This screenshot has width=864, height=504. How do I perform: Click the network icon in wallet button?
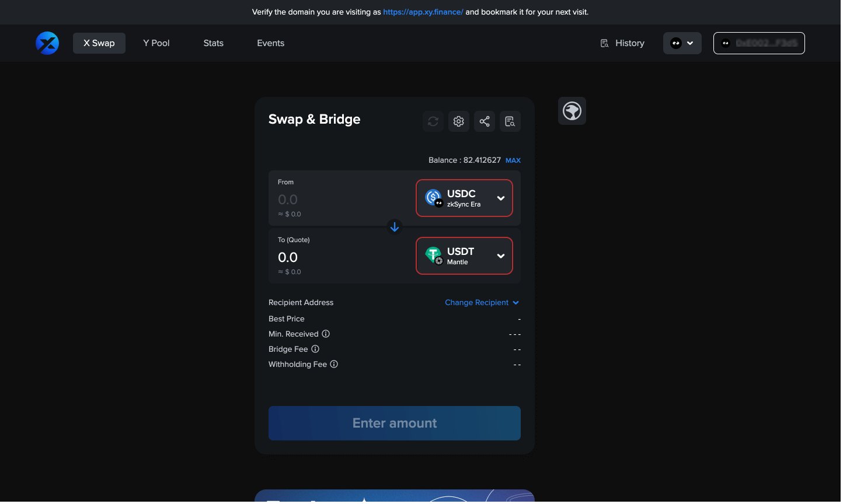point(726,43)
